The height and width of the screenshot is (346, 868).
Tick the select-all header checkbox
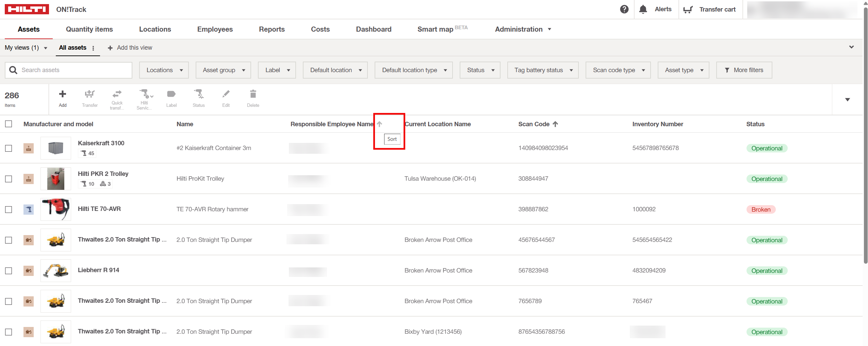click(9, 124)
